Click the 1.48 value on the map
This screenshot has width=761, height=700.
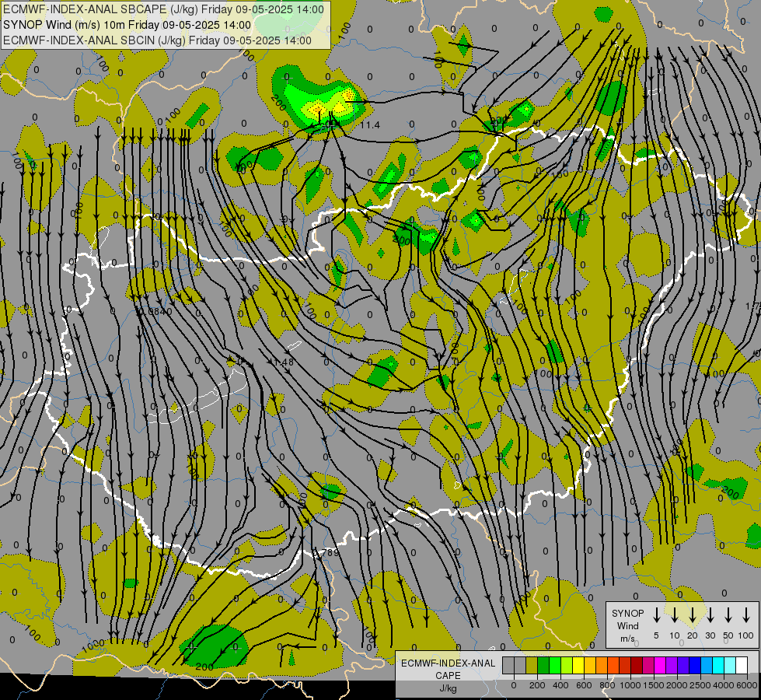coord(284,362)
